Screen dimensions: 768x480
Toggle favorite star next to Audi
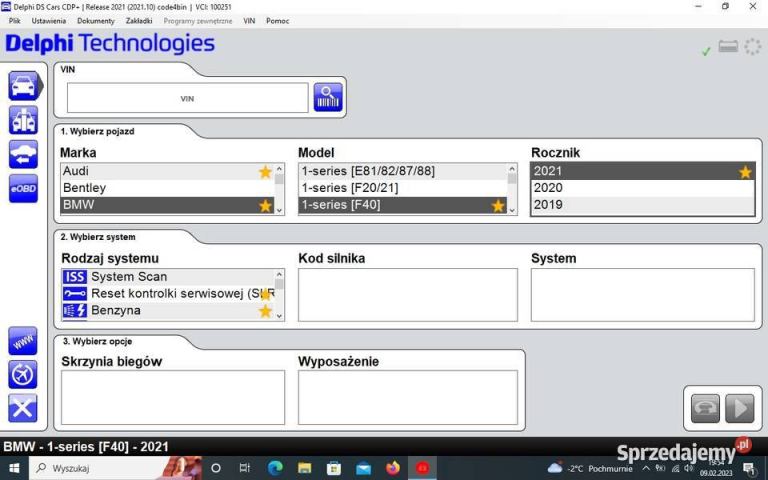(265, 172)
